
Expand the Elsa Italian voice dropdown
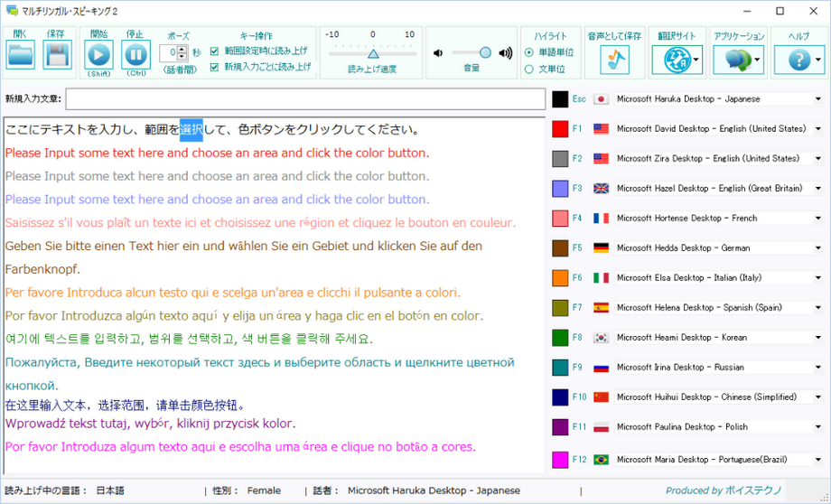(x=817, y=277)
